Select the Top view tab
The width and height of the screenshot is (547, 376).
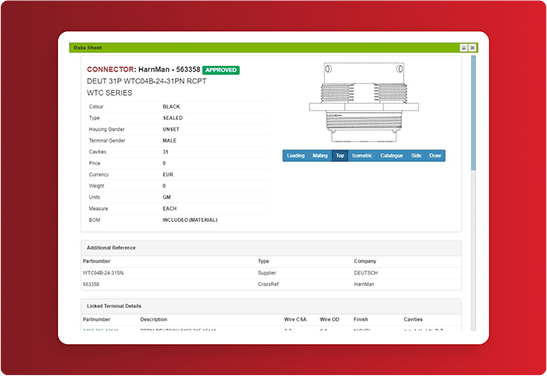340,156
